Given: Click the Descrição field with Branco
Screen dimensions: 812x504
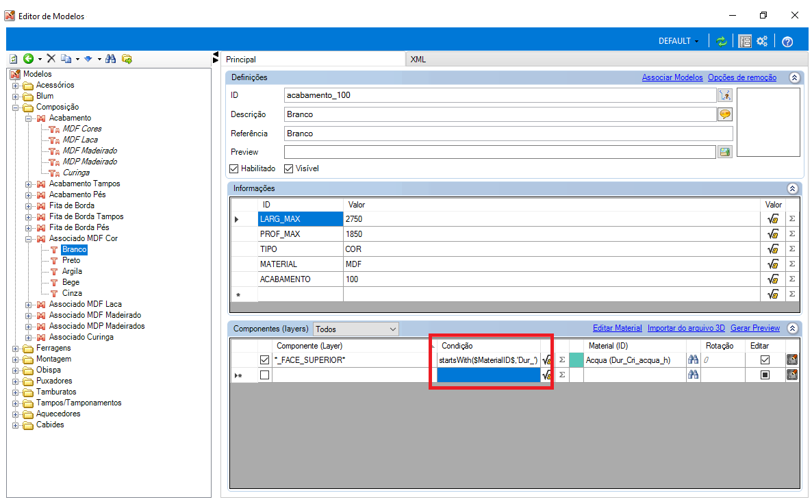Looking at the screenshot, I should point(500,114).
